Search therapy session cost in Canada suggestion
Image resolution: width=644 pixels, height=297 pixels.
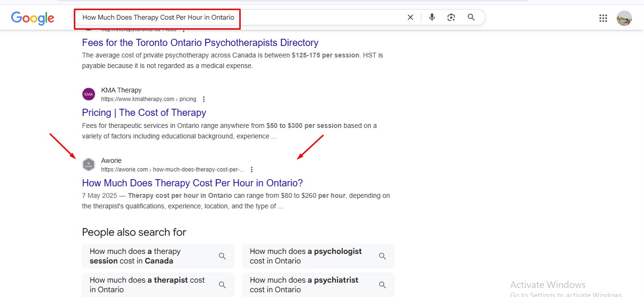click(158, 256)
